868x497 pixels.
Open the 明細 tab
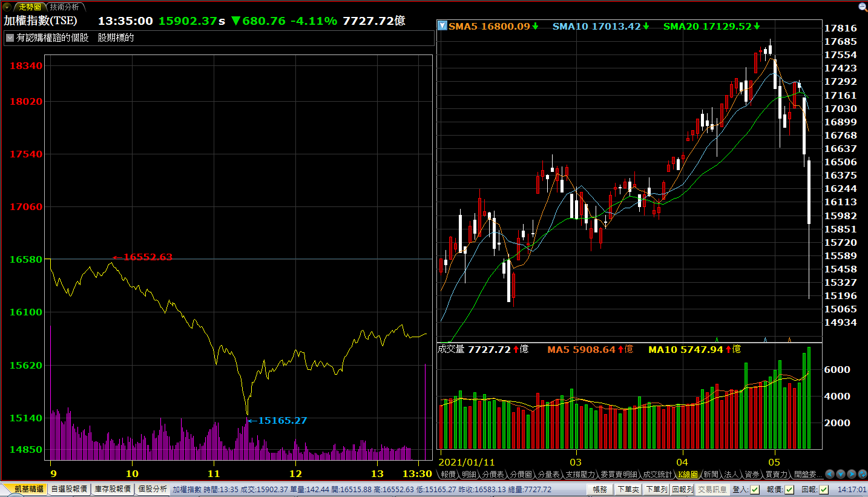469,475
